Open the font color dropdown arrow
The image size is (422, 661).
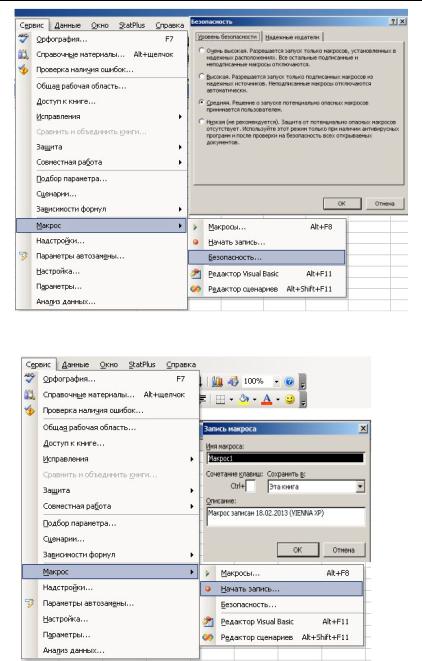coord(278,399)
